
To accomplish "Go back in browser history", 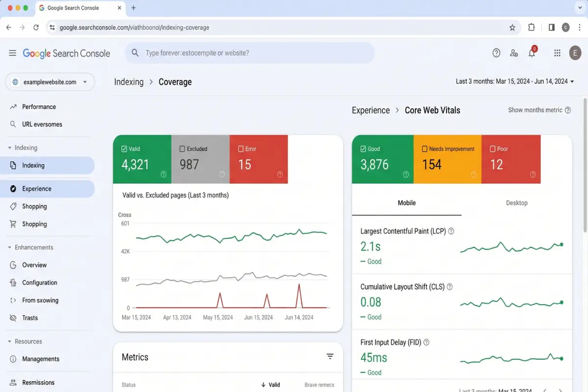I will pos(9,27).
